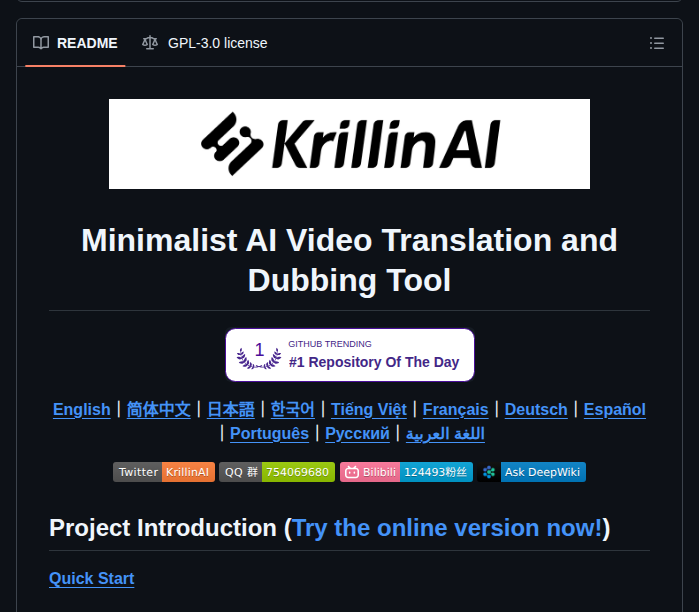Click the README book icon

coord(41,43)
